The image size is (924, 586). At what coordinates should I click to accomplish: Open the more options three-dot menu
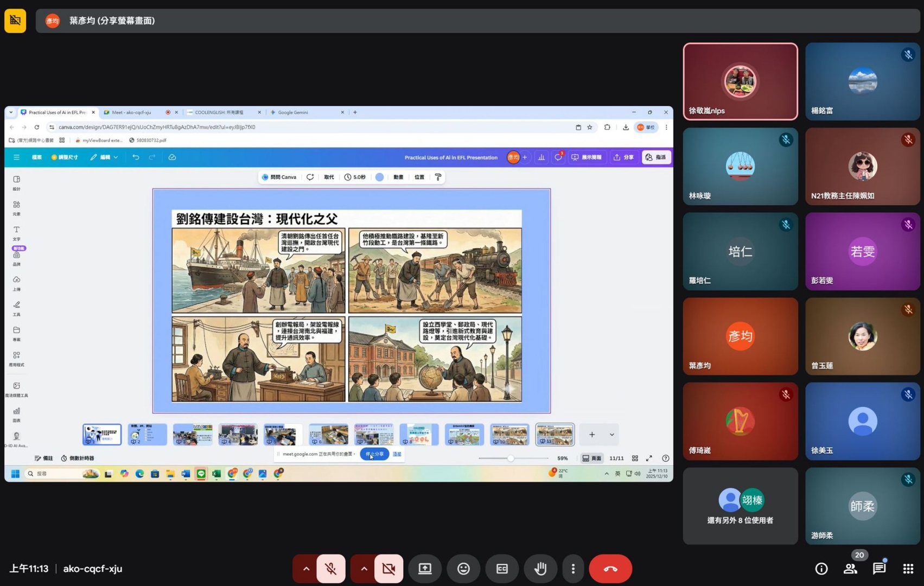[x=573, y=569]
